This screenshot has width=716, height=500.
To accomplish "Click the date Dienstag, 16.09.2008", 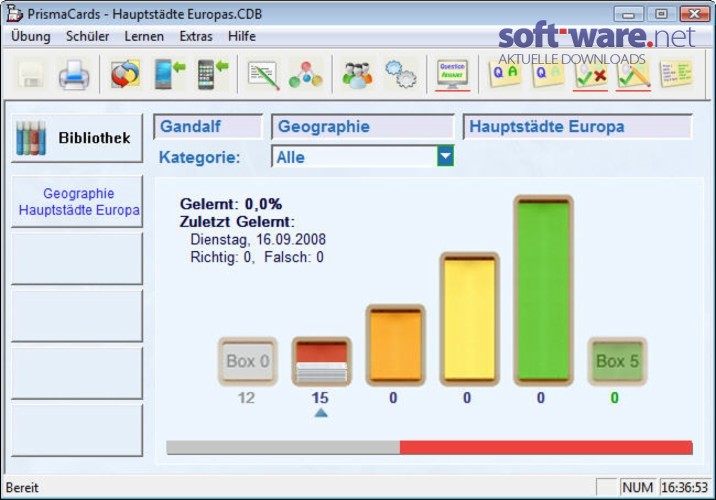I will [258, 239].
